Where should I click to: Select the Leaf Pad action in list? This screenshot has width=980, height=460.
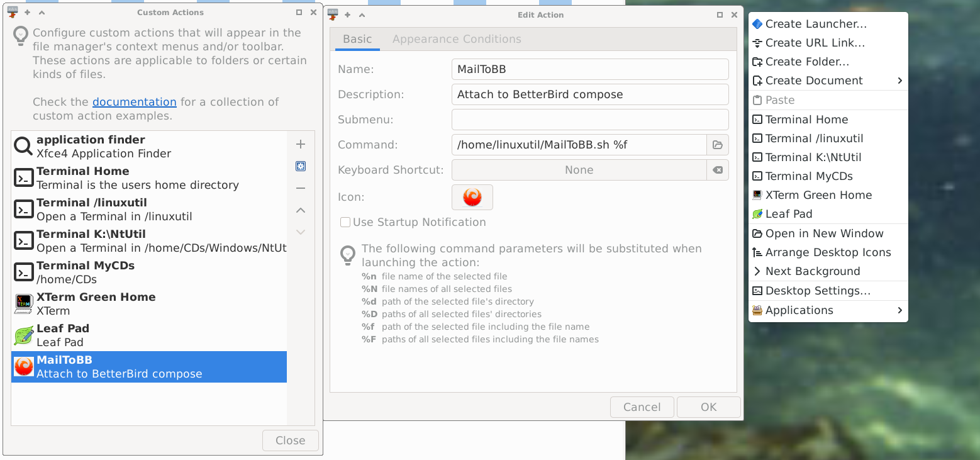tap(149, 335)
